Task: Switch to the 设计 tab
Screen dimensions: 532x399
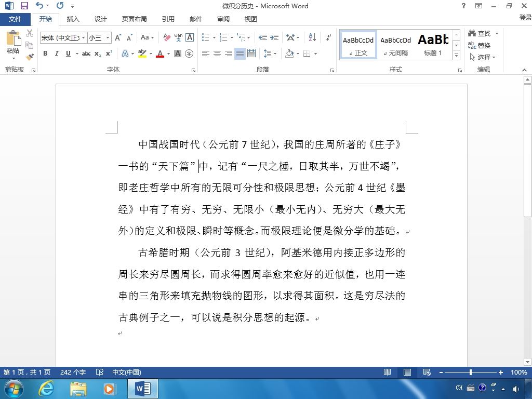Action: [100, 19]
